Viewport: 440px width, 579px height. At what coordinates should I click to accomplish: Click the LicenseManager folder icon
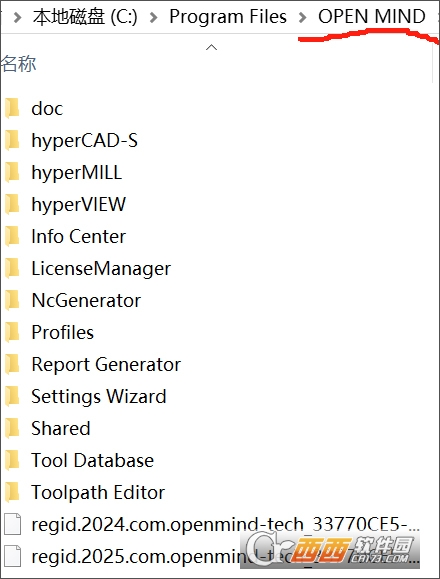pos(12,268)
